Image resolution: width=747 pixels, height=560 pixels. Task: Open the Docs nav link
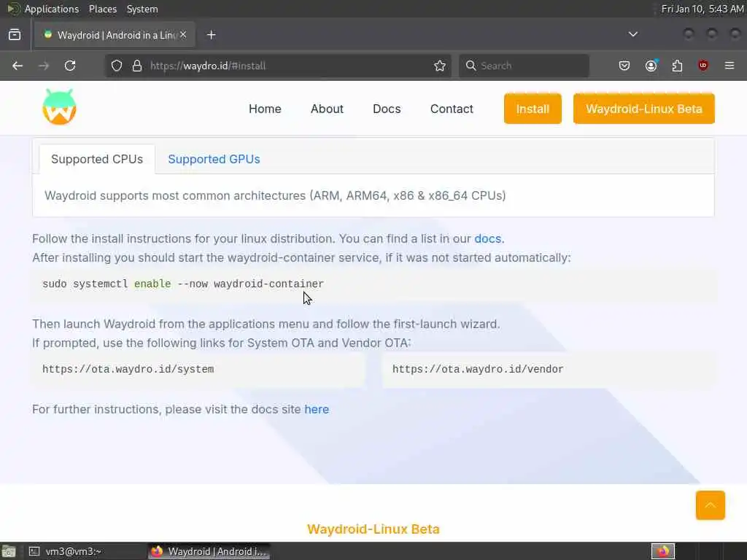tap(387, 109)
